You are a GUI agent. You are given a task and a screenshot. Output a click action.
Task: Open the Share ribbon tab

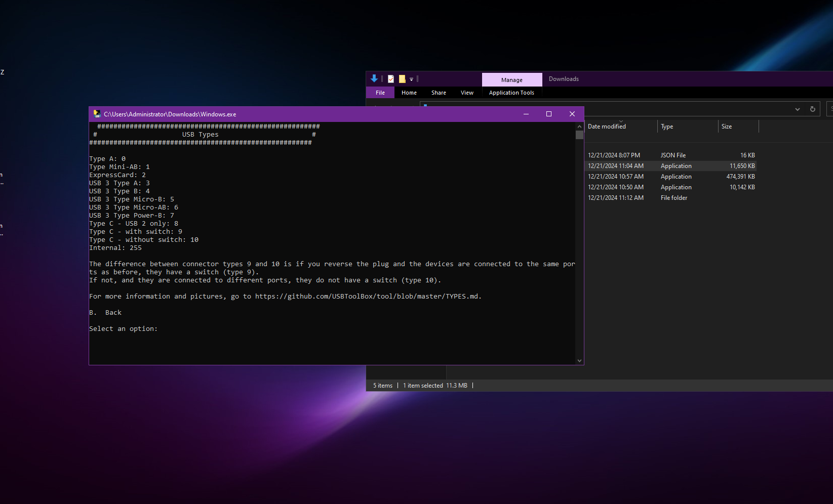point(439,93)
